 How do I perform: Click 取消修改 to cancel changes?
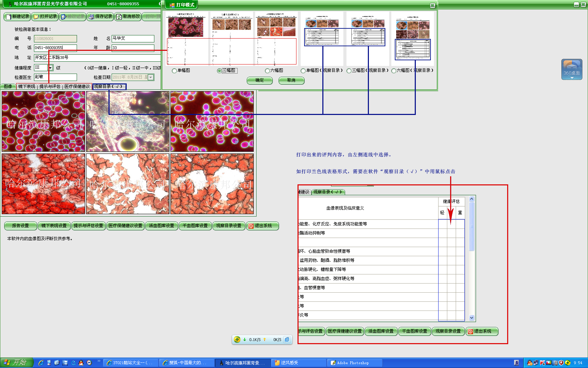tap(128, 16)
